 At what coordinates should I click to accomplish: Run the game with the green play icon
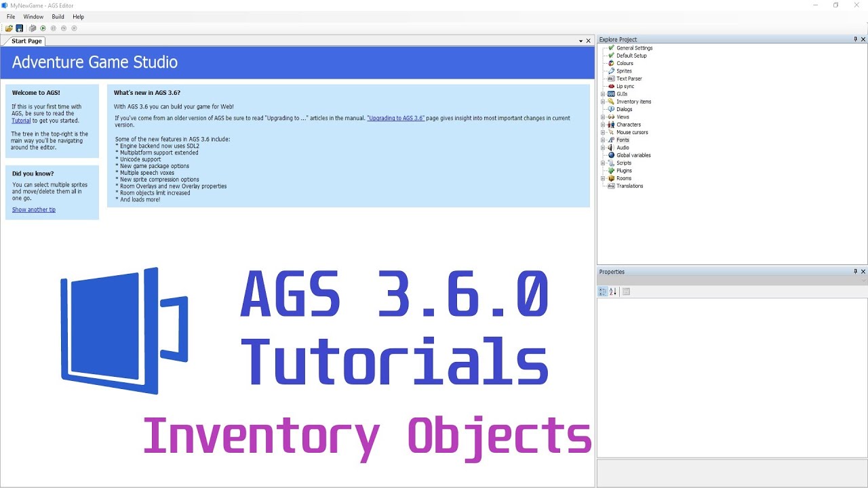pos(43,28)
